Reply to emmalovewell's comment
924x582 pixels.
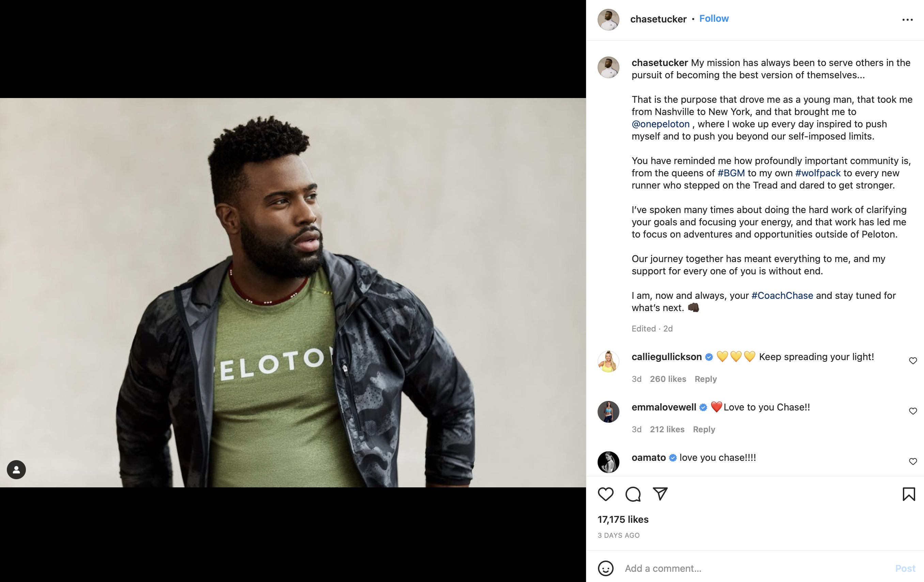704,430
